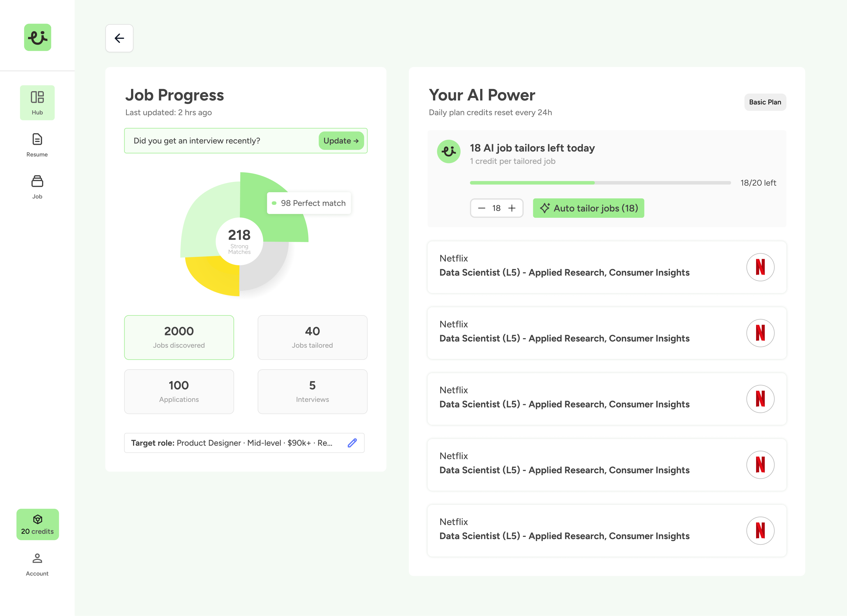Viewport: 847px width, 616px height.
Task: Click Auto tailor jobs (18) button
Action: pos(589,208)
